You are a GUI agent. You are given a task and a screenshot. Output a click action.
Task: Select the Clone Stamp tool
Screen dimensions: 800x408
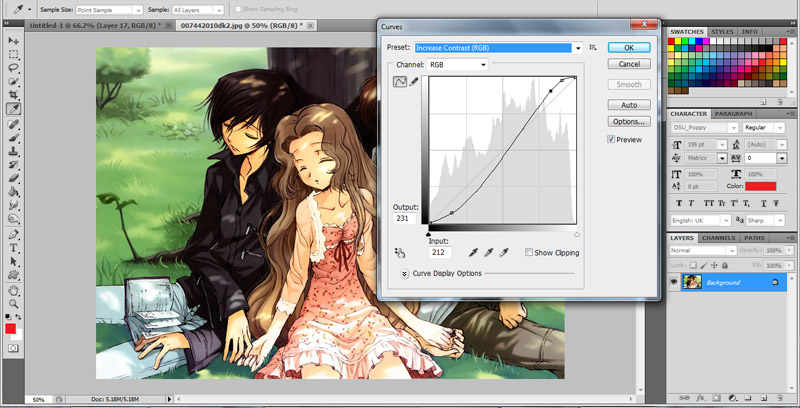[13, 151]
